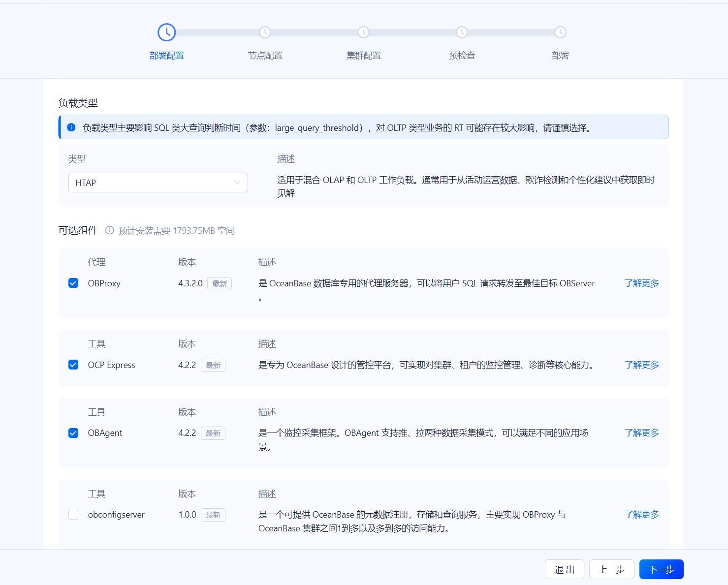Click the version number 1.0.0

click(x=187, y=515)
